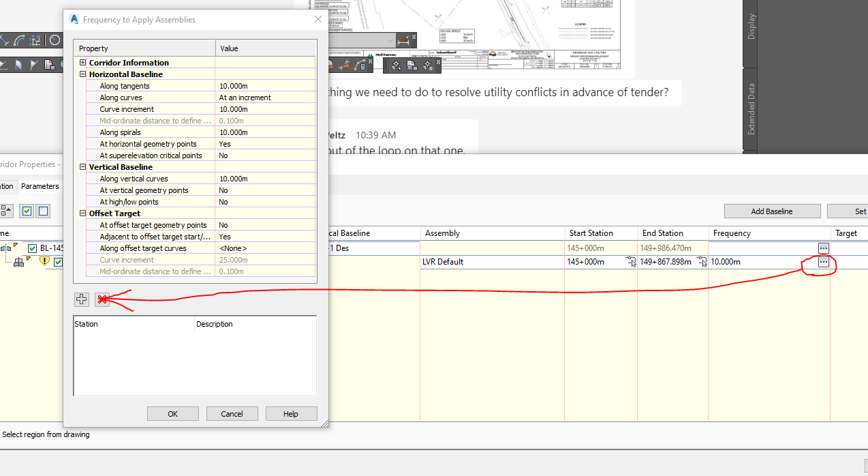
Task: Switch to the Parameters tab
Action: click(x=40, y=185)
